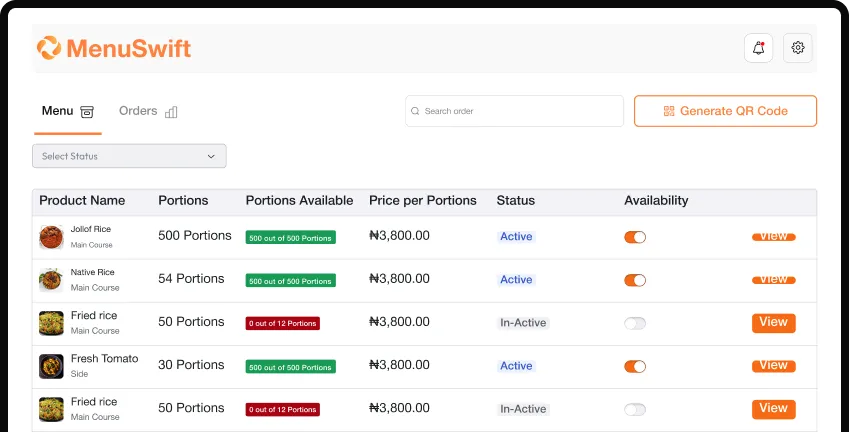Click View for Fresh Tomato
Image resolution: width=849 pixels, height=432 pixels.
click(774, 366)
